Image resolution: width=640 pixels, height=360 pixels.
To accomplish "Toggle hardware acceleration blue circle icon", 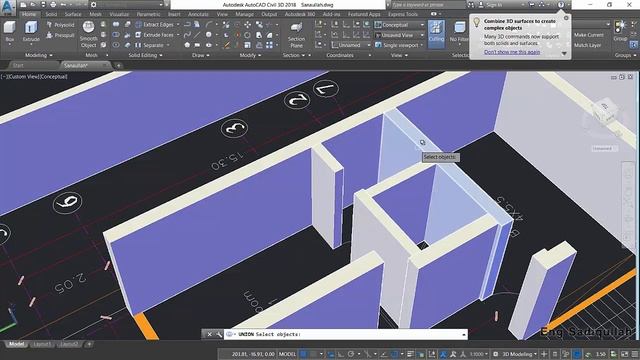I will point(577,354).
